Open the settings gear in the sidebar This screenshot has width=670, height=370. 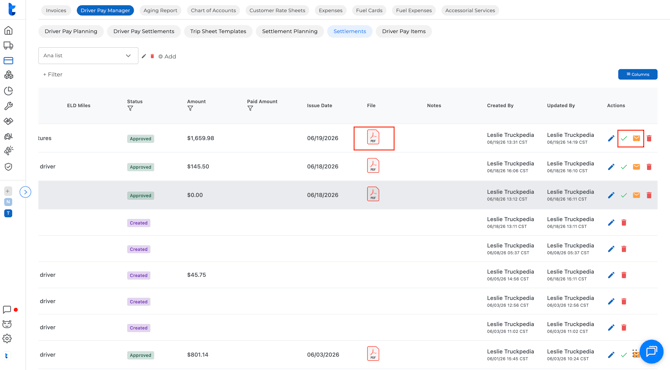pyautogui.click(x=7, y=338)
